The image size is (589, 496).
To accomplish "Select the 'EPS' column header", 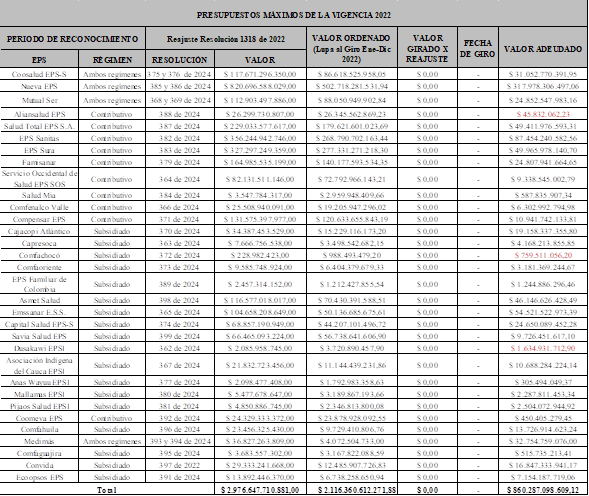I will [x=39, y=60].
